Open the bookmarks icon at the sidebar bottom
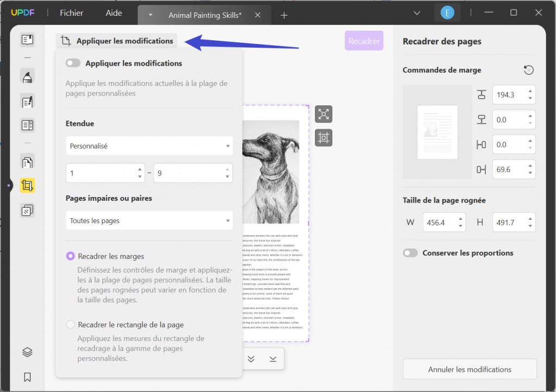 (x=27, y=377)
